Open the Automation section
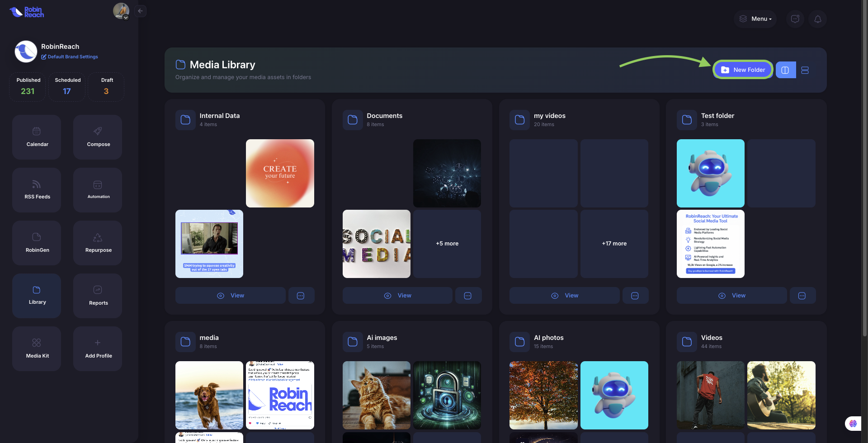The image size is (868, 443). coord(98,190)
